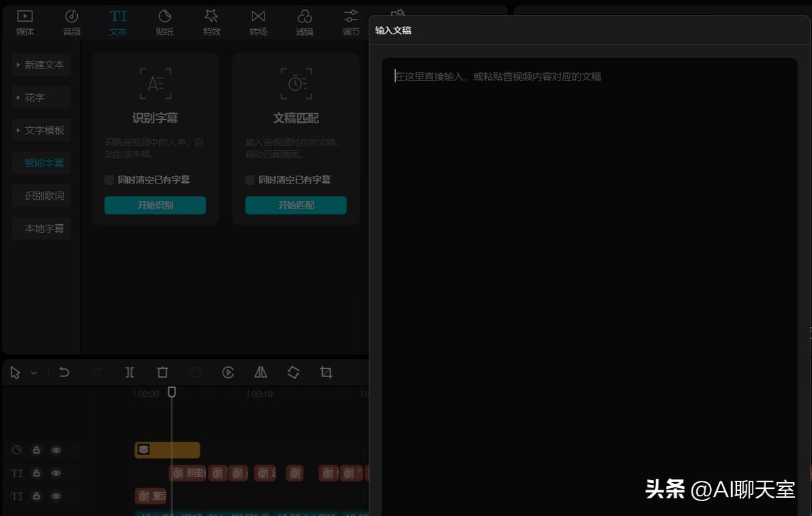Image resolution: width=812 pixels, height=516 pixels.
Task: Hide the first TI text track
Action: point(56,473)
